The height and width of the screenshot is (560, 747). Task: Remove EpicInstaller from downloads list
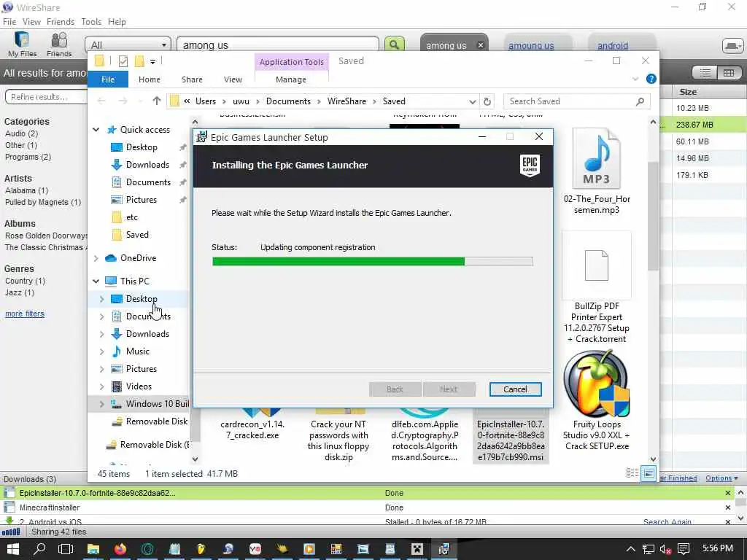727,493
